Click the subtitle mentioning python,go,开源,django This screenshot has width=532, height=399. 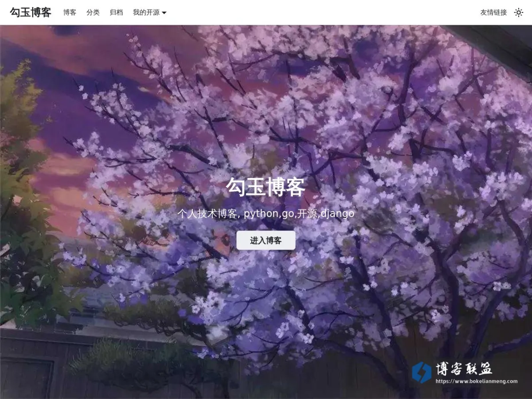click(266, 214)
